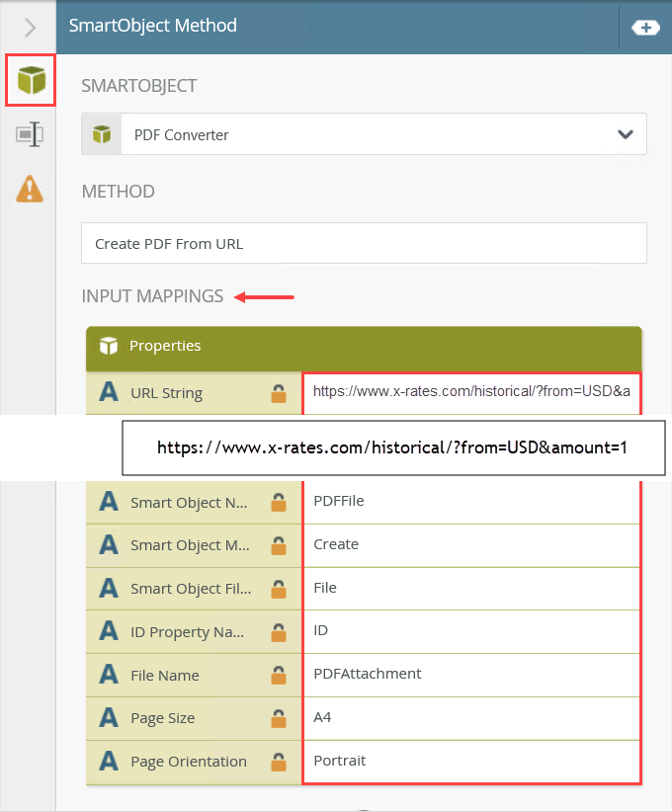Image resolution: width=672 pixels, height=812 pixels.
Task: Select the Page Size property label
Action: (x=163, y=718)
